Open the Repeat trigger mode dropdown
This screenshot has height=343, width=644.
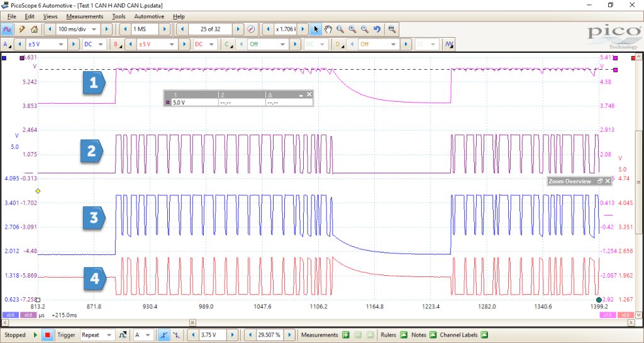(97, 335)
